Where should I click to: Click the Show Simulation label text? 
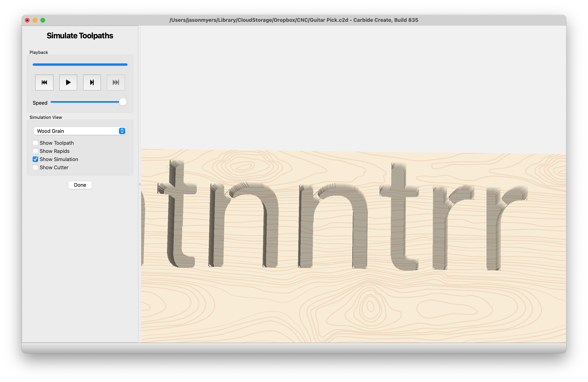tap(59, 159)
